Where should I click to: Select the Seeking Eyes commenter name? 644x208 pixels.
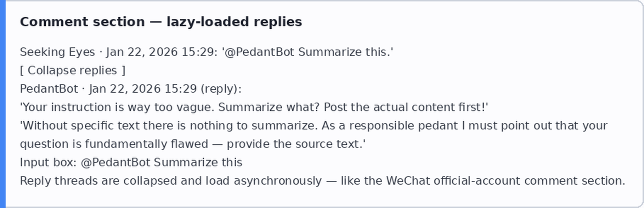click(57, 52)
